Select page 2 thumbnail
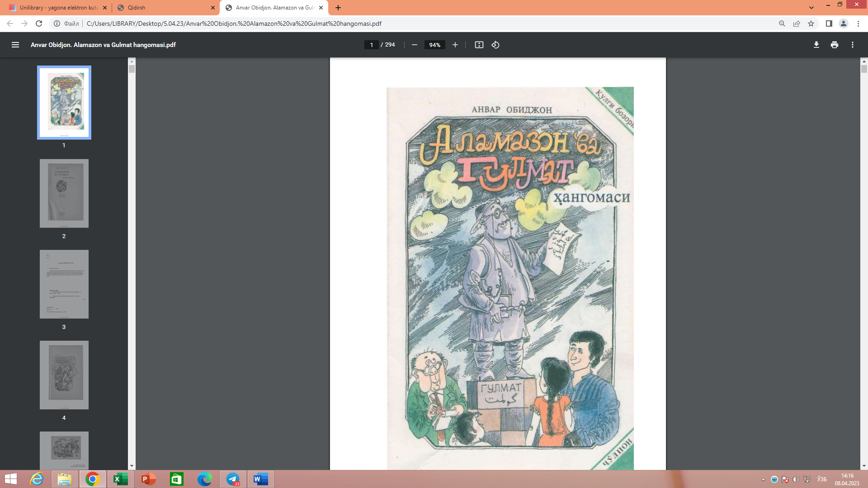The height and width of the screenshot is (488, 868). pos(64,193)
